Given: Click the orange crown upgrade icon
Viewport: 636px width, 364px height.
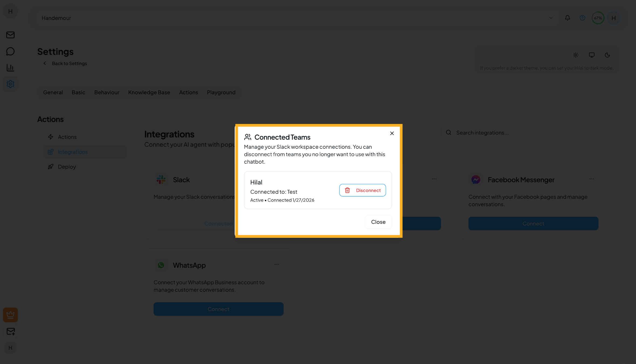Looking at the screenshot, I should (10, 315).
